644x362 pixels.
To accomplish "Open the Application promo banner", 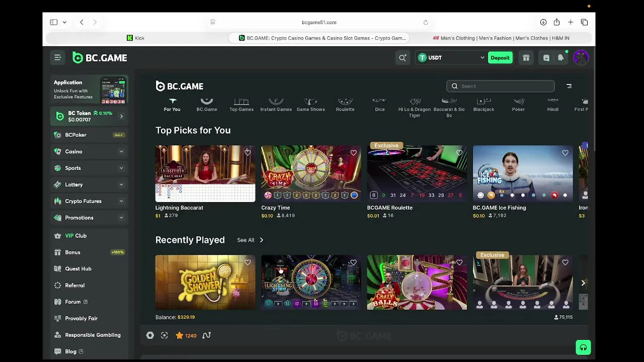I will (89, 89).
